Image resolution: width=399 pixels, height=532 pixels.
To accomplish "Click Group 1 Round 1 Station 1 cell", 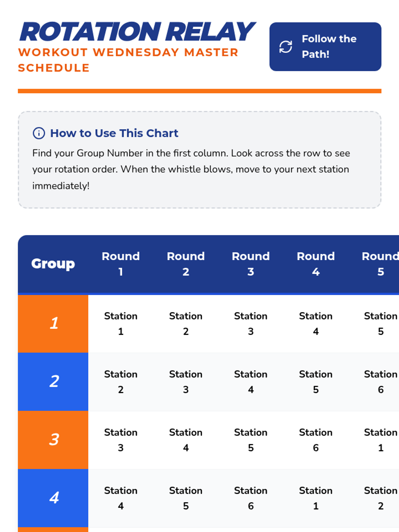I will pyautogui.click(x=121, y=324).
